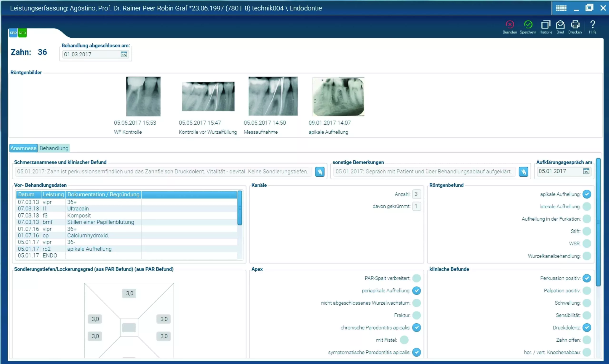Open the WF Kontrolle x-ray thumbnail
Screen dimensions: 609x364
point(143,96)
